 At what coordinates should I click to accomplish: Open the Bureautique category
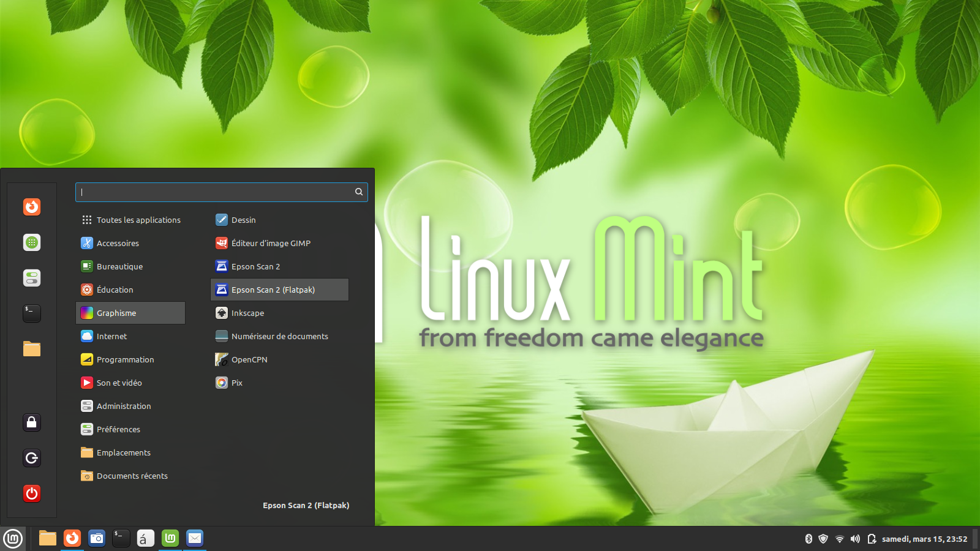pyautogui.click(x=119, y=266)
